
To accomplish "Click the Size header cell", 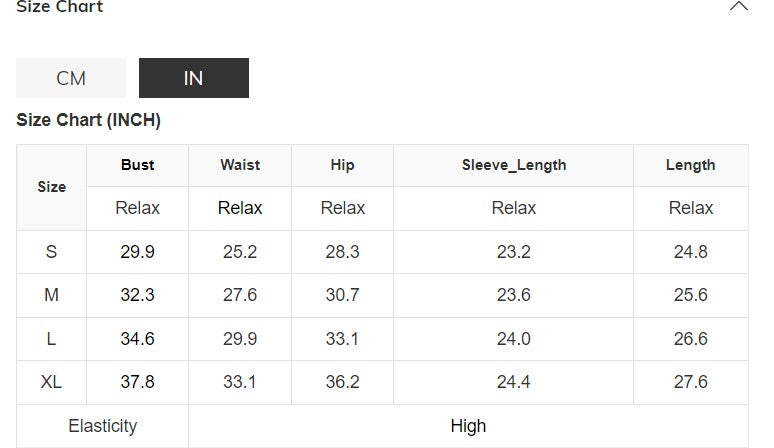I will point(52,187).
